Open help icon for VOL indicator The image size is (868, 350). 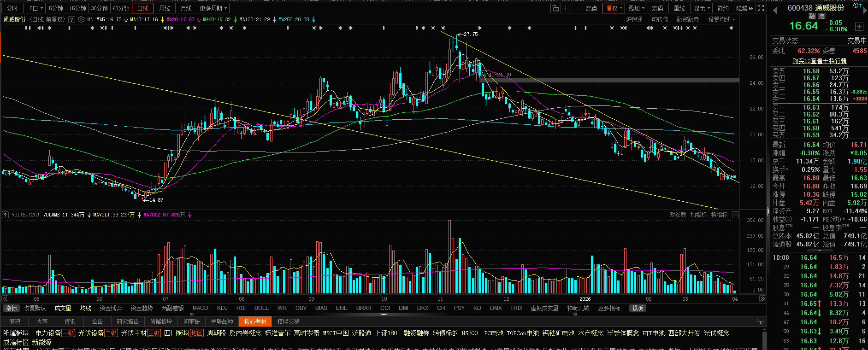(6, 215)
